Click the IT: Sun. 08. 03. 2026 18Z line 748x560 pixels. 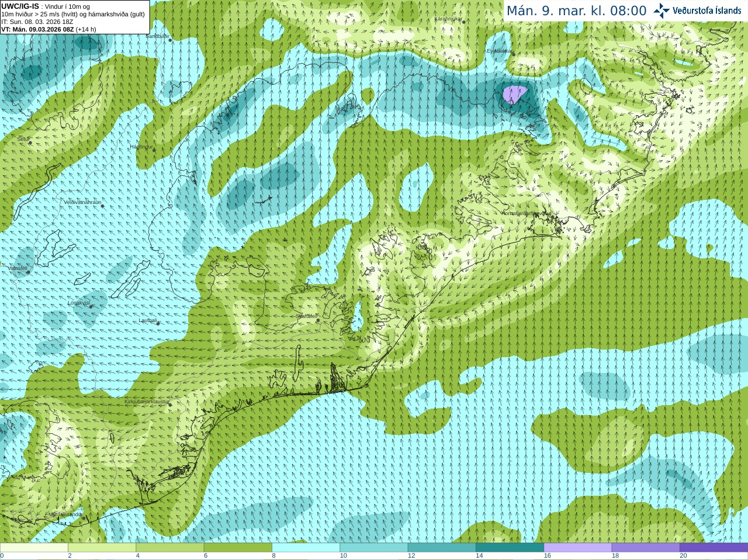coord(37,22)
